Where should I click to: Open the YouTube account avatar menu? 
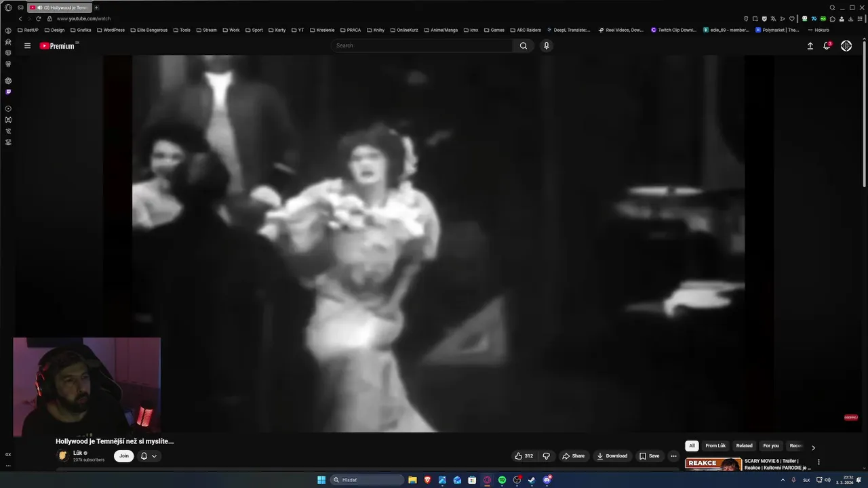point(846,46)
